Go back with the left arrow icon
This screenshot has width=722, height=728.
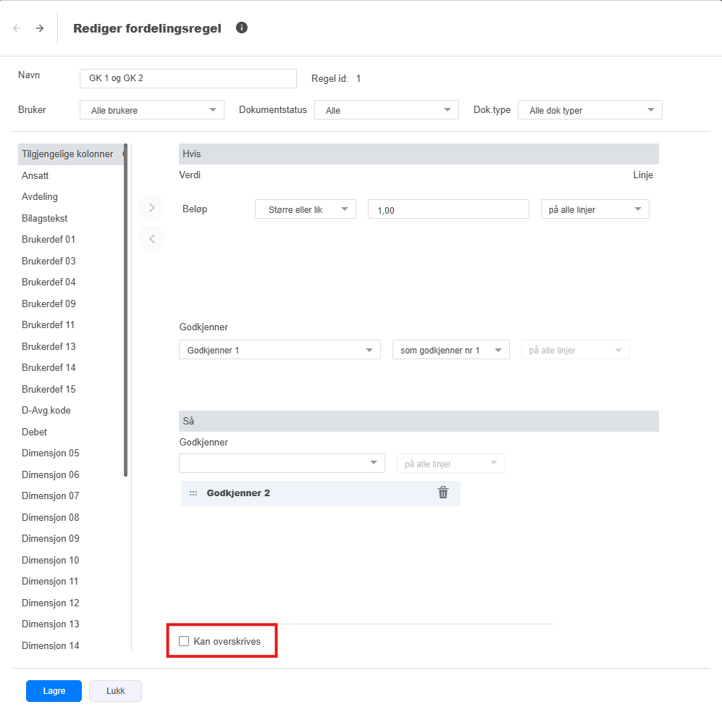point(17,28)
